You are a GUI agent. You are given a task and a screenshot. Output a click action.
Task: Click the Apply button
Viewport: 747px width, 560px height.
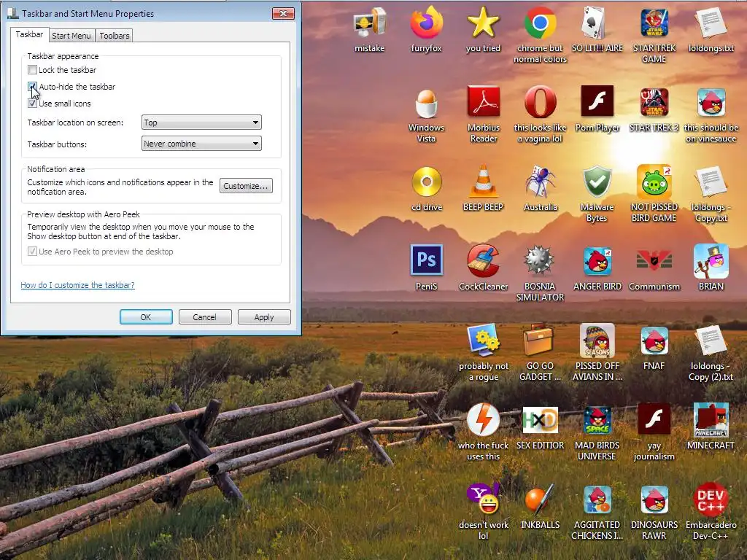264,317
